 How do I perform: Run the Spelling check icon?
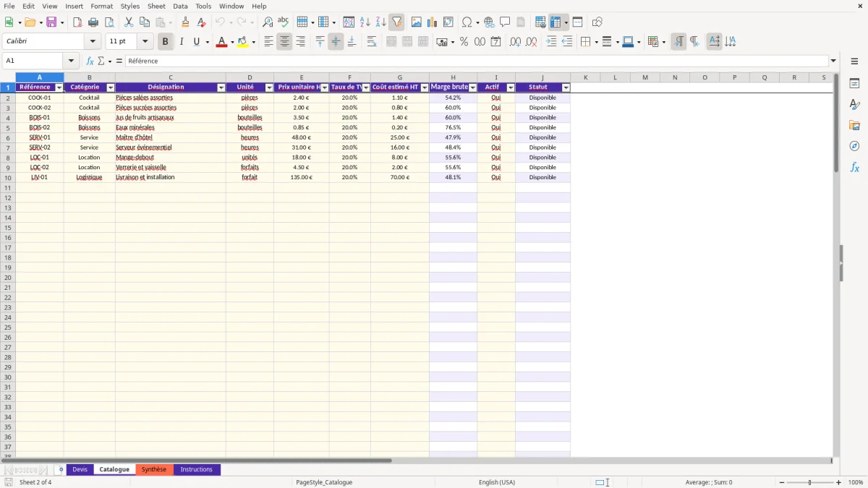click(284, 22)
